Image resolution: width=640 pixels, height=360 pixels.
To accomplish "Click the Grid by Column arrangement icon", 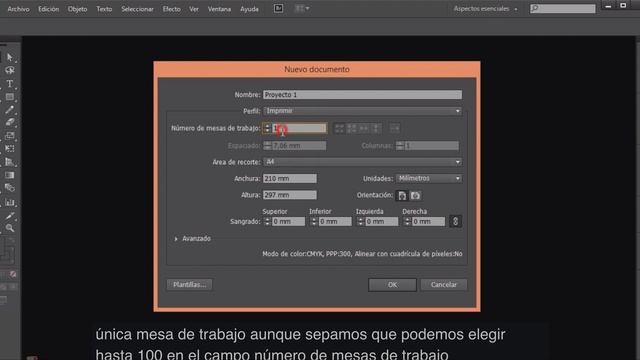I will click(351, 128).
